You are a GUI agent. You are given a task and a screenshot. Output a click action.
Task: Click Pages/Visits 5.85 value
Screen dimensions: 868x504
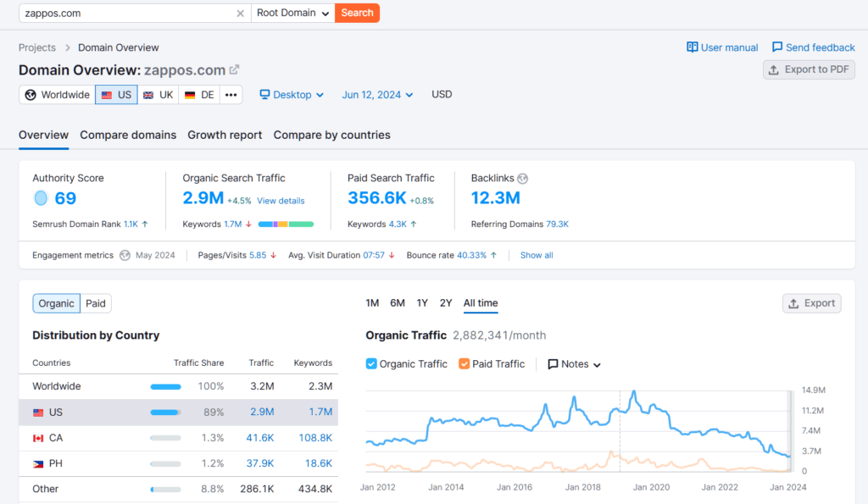pyautogui.click(x=258, y=255)
